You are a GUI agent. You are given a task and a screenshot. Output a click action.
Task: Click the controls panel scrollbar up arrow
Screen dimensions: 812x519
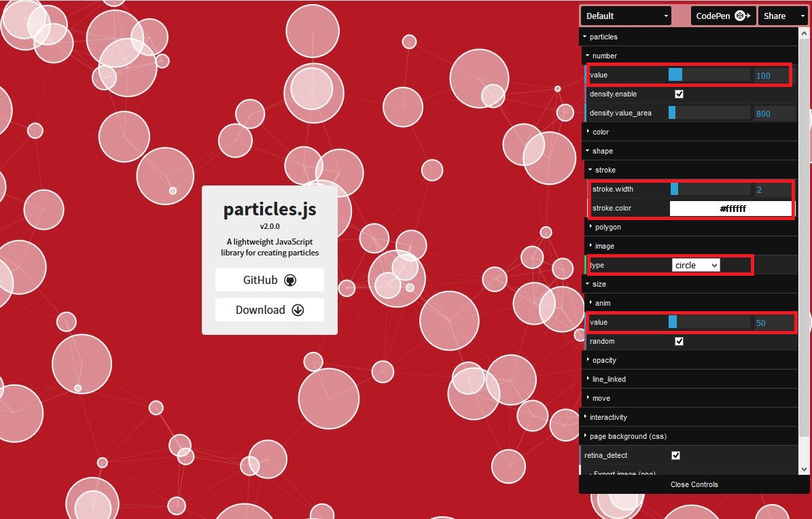click(x=804, y=33)
